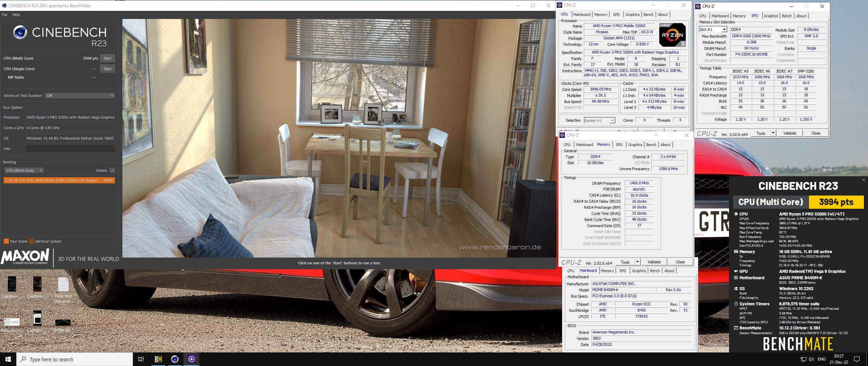Switch to Graphics tab in CPU-Z SPD window
Image resolution: width=868 pixels, height=366 pixels.
coord(771,16)
